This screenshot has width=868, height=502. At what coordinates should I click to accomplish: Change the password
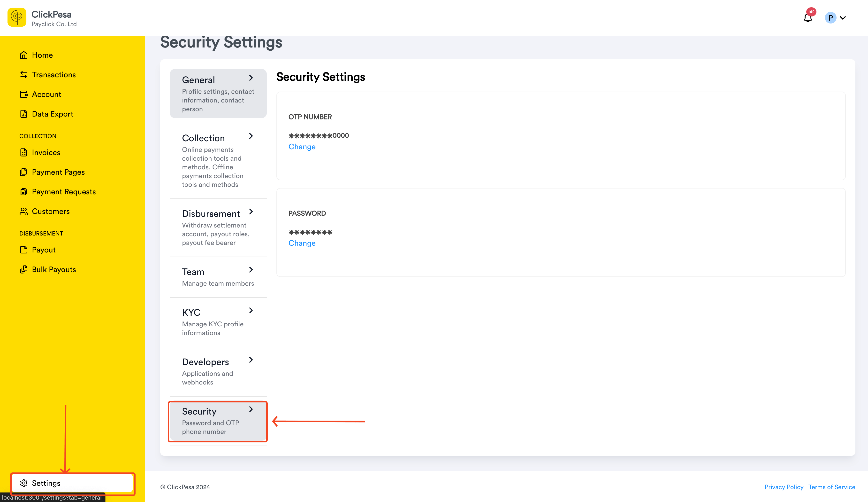[302, 243]
